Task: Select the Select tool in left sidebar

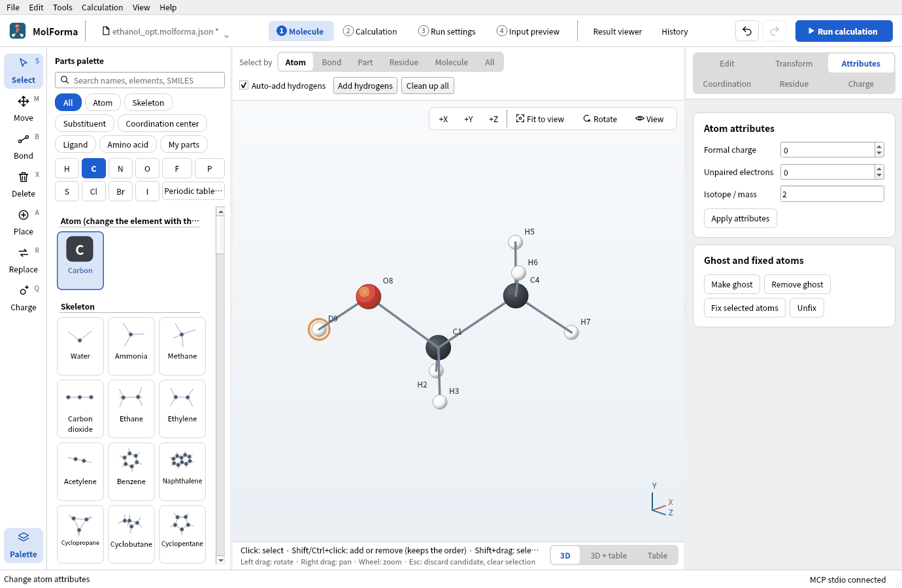Action: tap(24, 71)
